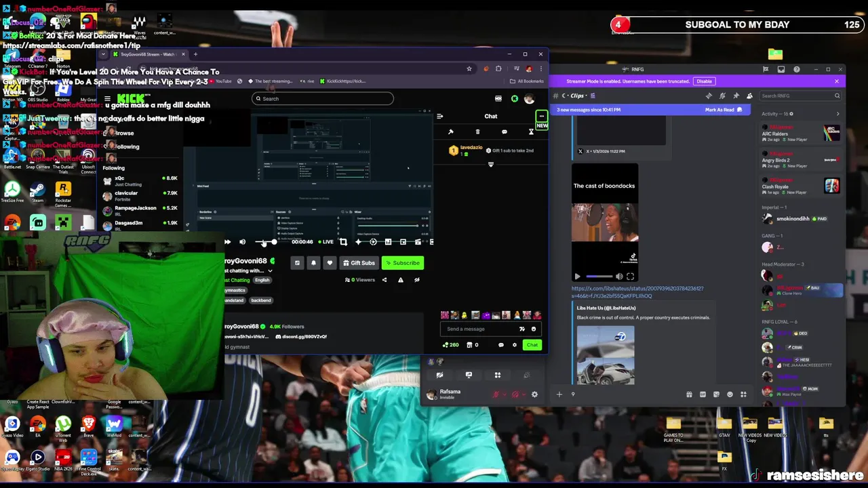This screenshot has height=488, width=868.
Task: Open discord.gg link in Kick channel info
Action: (302, 337)
